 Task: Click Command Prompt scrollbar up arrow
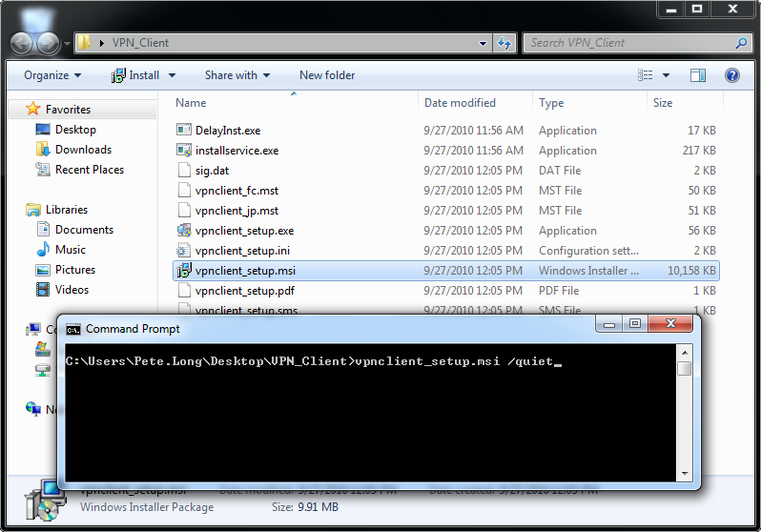685,353
